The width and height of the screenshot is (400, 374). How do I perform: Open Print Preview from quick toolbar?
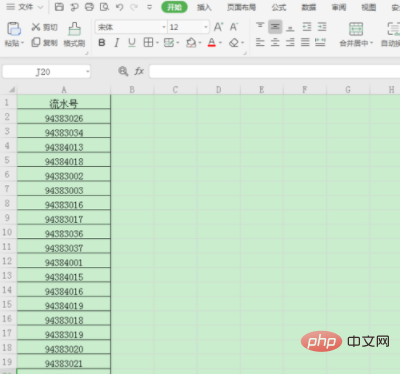[104, 7]
